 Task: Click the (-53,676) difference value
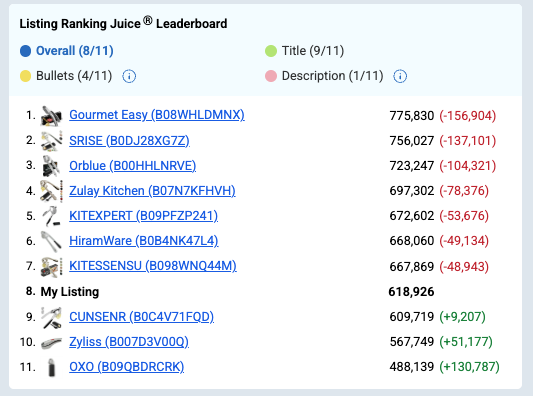(x=464, y=216)
